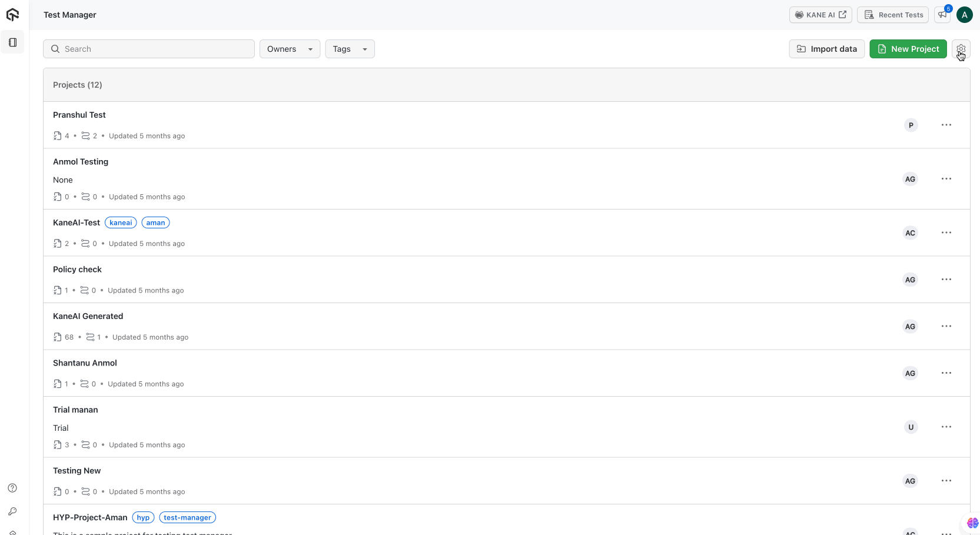980x535 pixels.
Task: Create a New Project
Action: tap(908, 49)
